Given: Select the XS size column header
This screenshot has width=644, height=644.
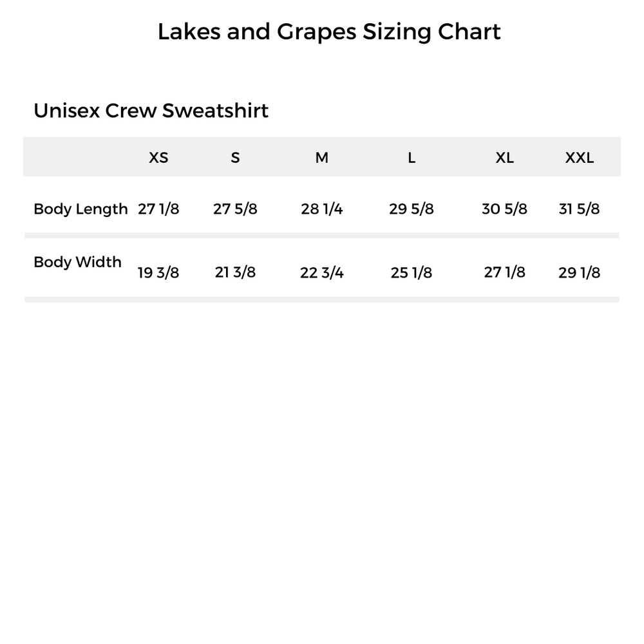Looking at the screenshot, I should click(x=158, y=158).
